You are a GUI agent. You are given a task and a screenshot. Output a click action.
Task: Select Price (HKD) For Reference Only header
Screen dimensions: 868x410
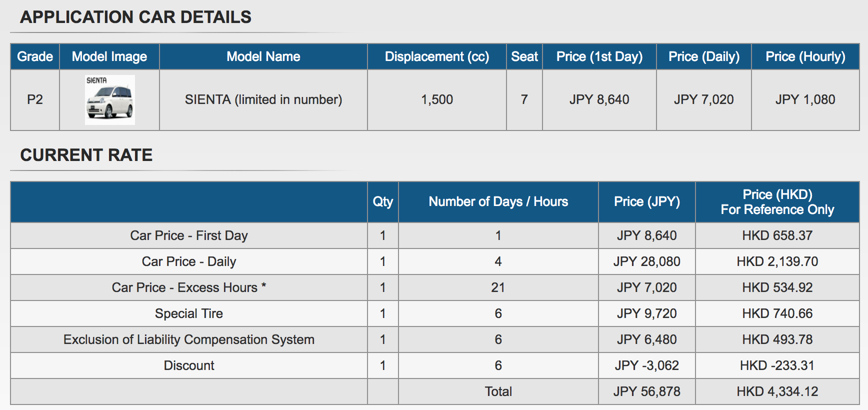(x=777, y=201)
